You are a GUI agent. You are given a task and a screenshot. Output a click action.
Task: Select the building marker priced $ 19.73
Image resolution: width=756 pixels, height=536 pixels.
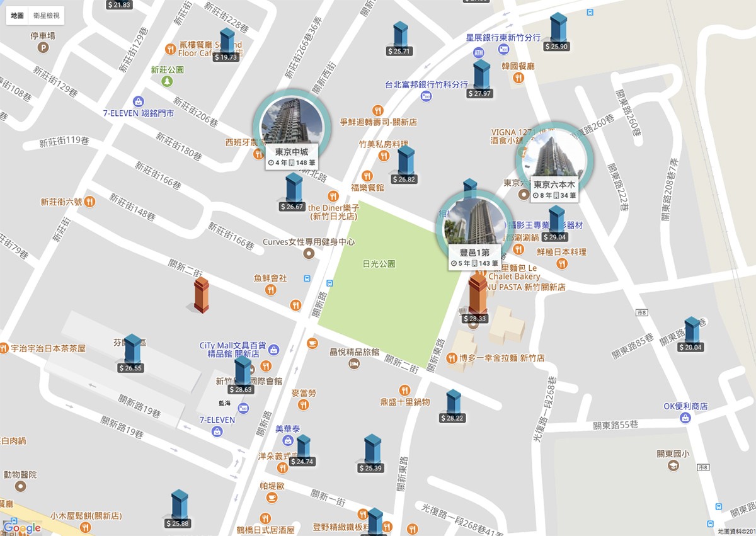point(226,45)
